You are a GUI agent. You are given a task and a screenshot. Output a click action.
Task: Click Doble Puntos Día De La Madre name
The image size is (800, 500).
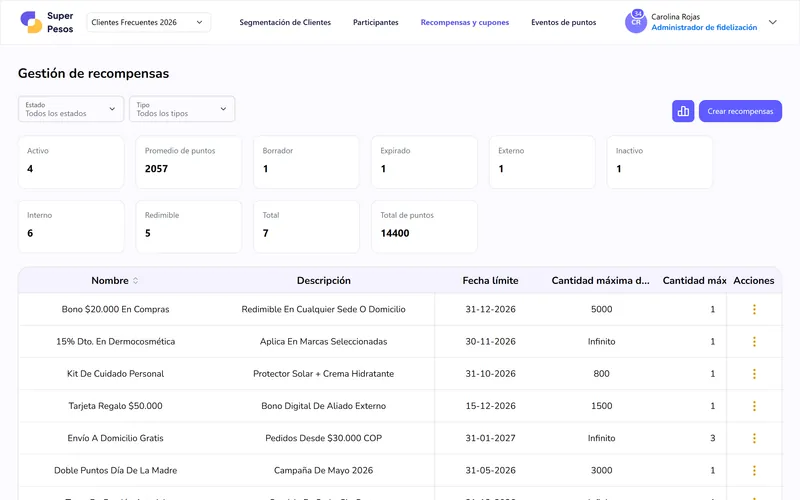tap(115, 470)
